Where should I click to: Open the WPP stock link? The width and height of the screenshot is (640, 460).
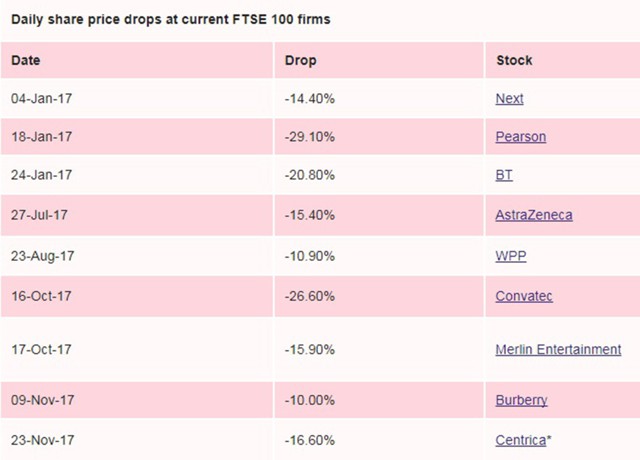pyautogui.click(x=511, y=256)
